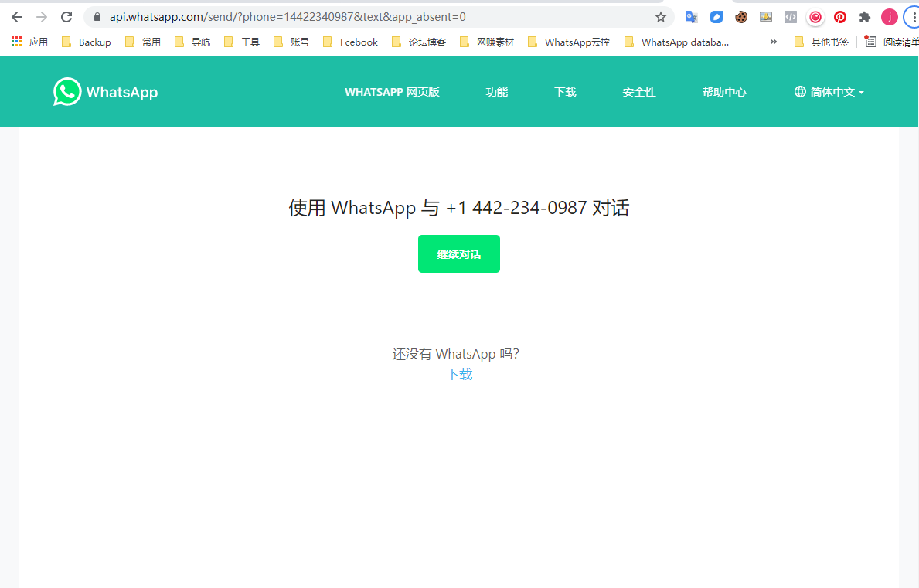The image size is (919, 588).
Task: Open WHATSAPP 网页版 menu item
Action: (392, 92)
